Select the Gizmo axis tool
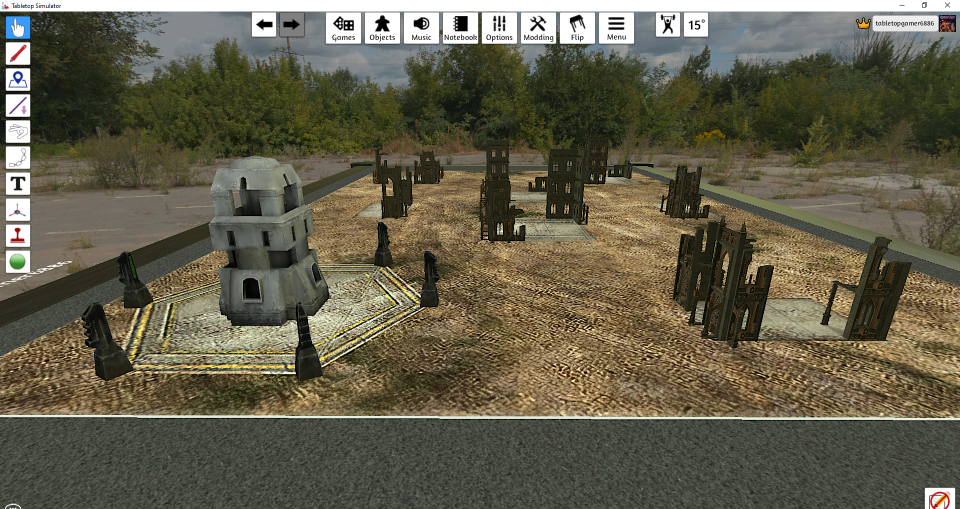960x509 pixels. (18, 209)
